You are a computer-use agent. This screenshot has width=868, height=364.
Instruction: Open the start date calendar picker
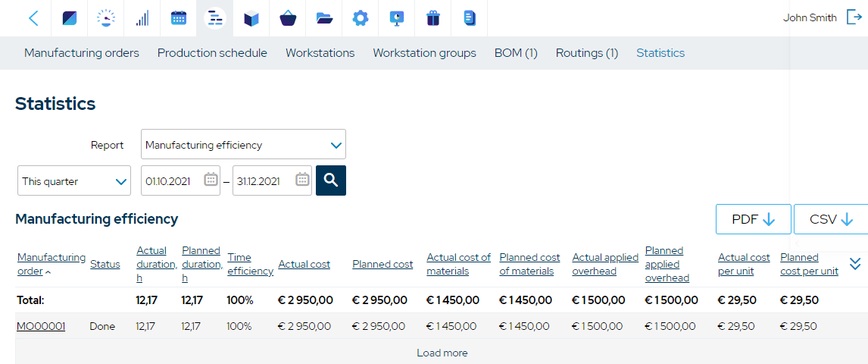pyautogui.click(x=211, y=180)
